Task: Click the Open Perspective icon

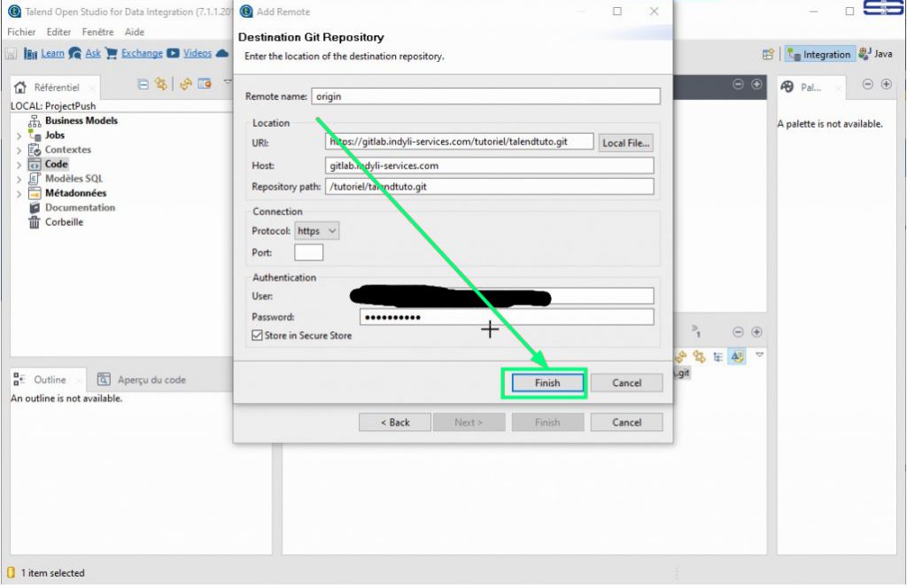Action: coord(768,54)
